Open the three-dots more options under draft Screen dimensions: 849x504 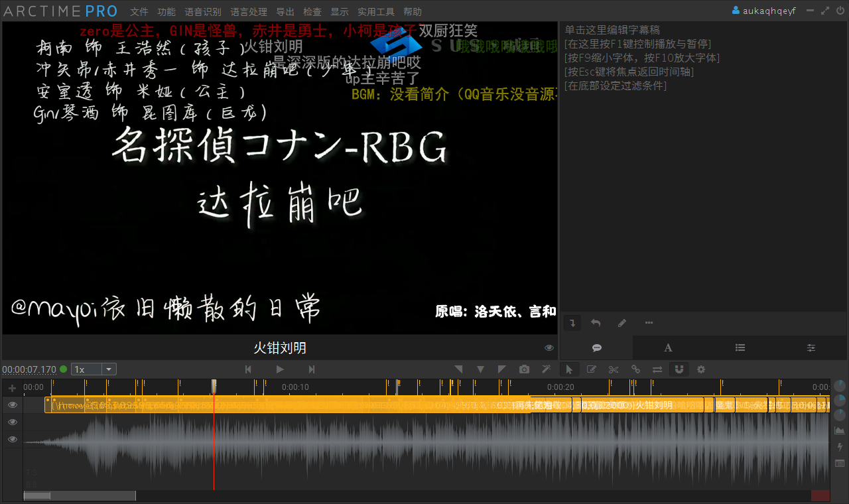tap(649, 323)
